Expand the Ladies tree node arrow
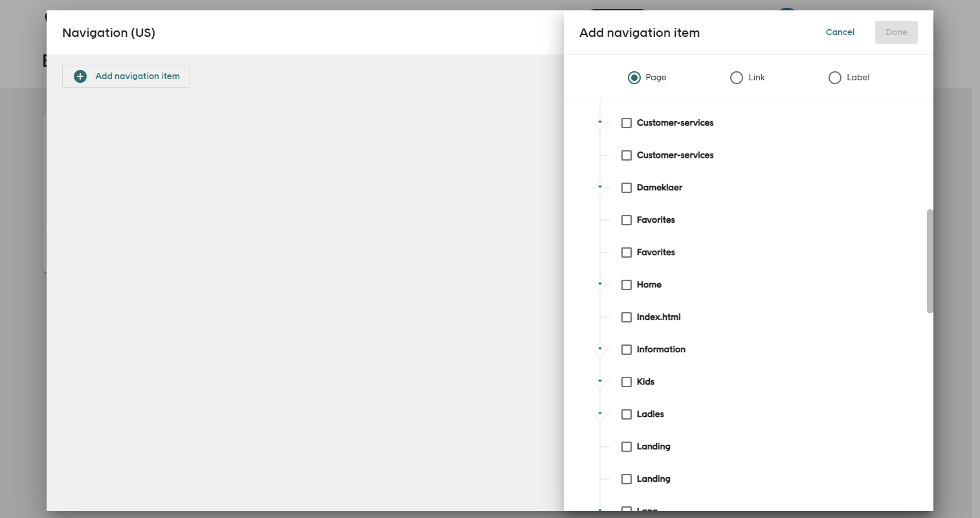 [600, 414]
